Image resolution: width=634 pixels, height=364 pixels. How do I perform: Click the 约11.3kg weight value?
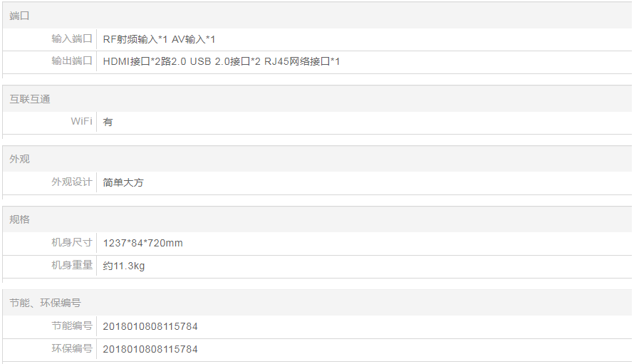(x=124, y=266)
